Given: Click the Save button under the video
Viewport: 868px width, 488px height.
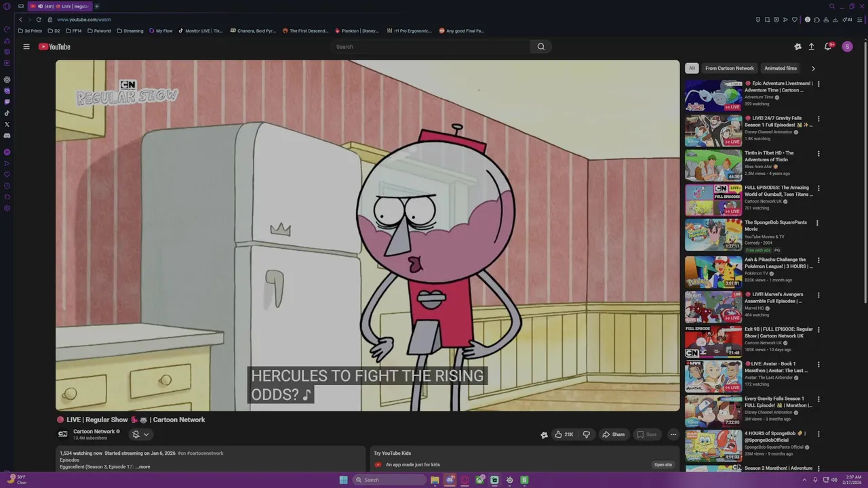Looking at the screenshot, I should point(646,434).
